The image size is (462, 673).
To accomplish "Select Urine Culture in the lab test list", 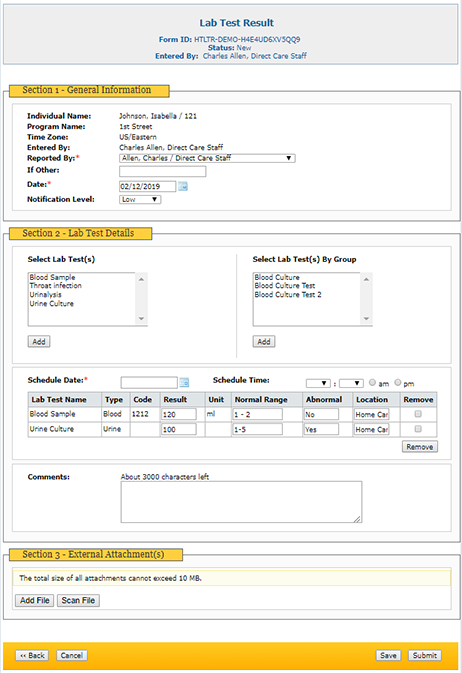I will (52, 303).
